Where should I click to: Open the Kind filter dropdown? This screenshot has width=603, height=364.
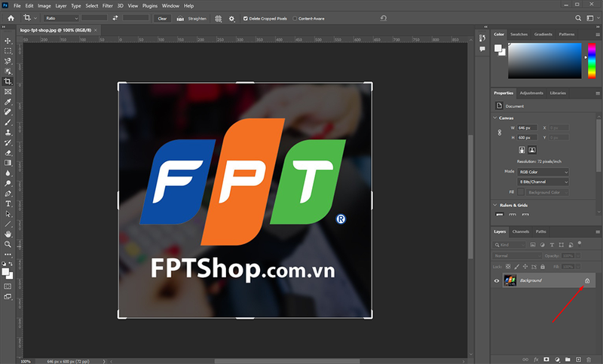tap(510, 244)
